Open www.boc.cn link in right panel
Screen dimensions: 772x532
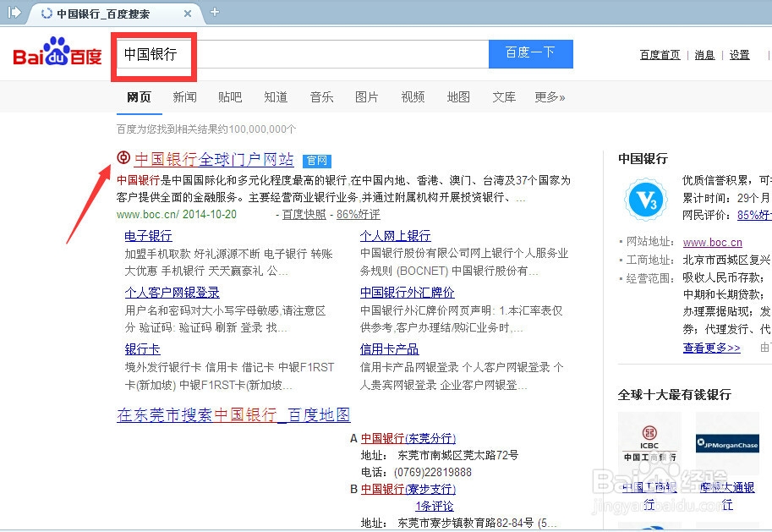pos(713,243)
